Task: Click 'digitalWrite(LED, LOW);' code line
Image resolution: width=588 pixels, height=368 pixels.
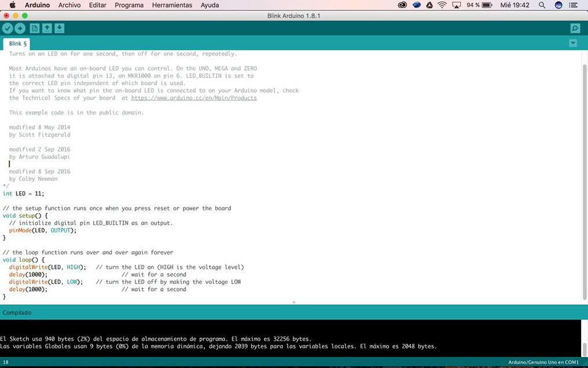Action: click(46, 282)
